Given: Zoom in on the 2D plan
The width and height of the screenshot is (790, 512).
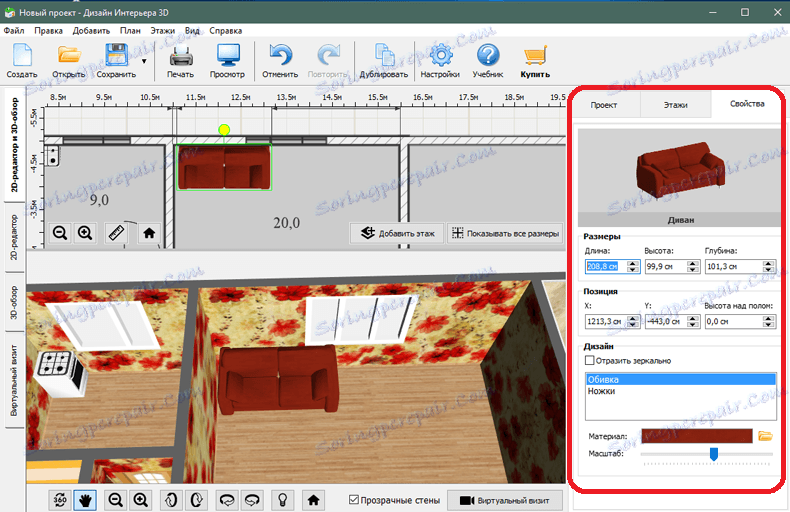Looking at the screenshot, I should [x=85, y=233].
